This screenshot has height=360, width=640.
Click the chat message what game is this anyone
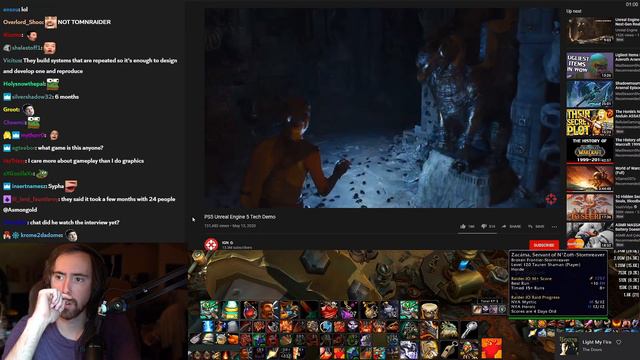(70, 148)
